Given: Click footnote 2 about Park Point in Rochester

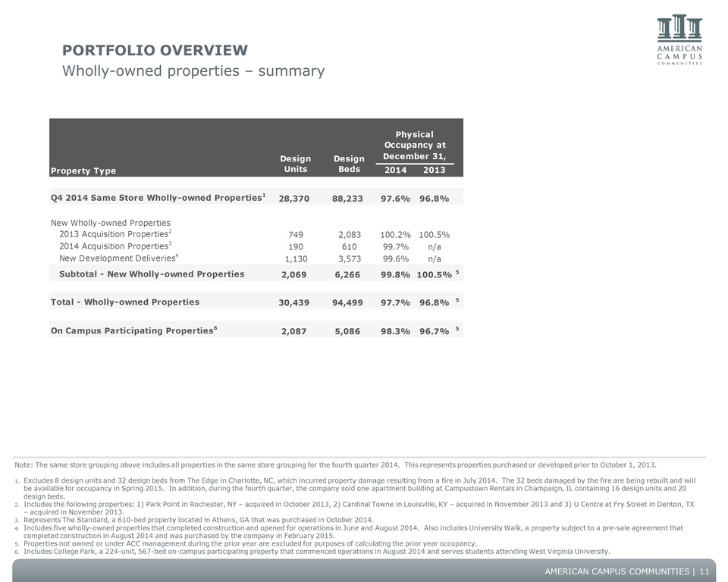Looking at the screenshot, I should [x=354, y=508].
